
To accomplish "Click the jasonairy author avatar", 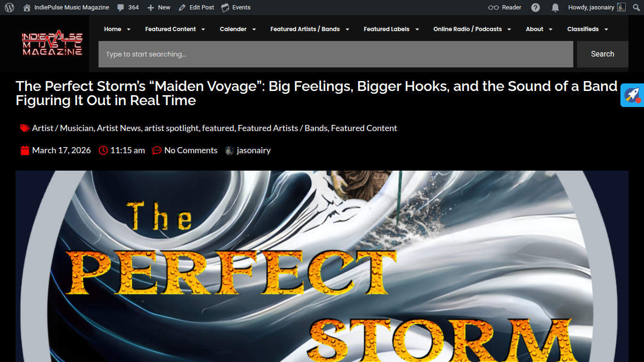I will [230, 150].
